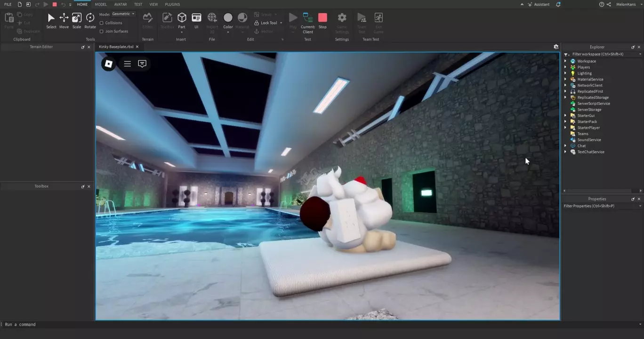The height and width of the screenshot is (339, 644).
Task: Open the Roblox logo menu in viewport
Action: pos(109,64)
